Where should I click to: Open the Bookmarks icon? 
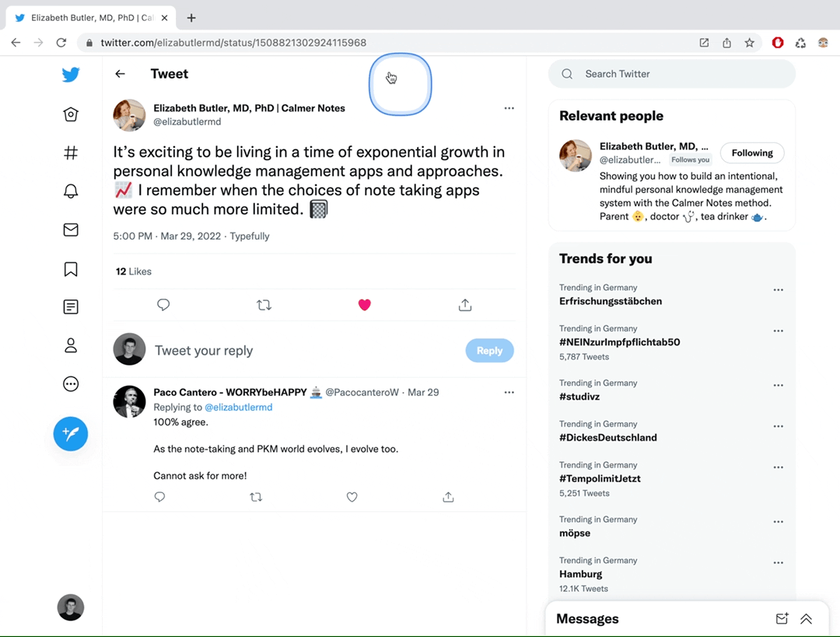[71, 269]
